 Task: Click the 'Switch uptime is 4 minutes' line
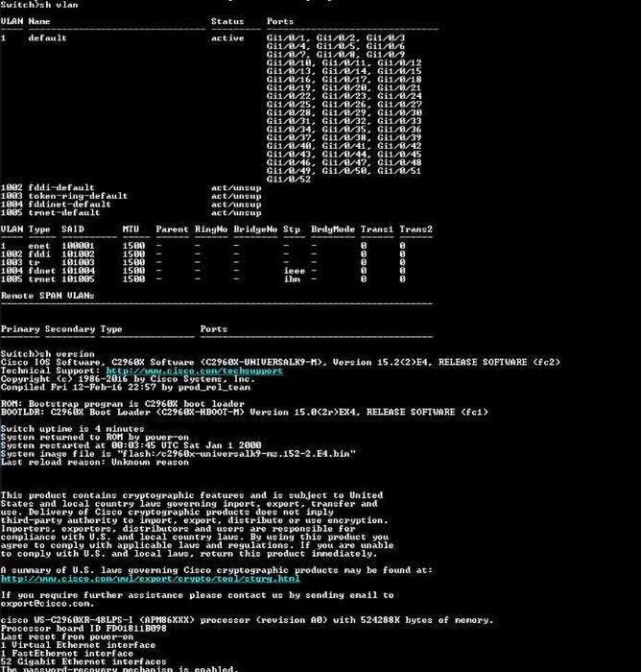click(72, 429)
